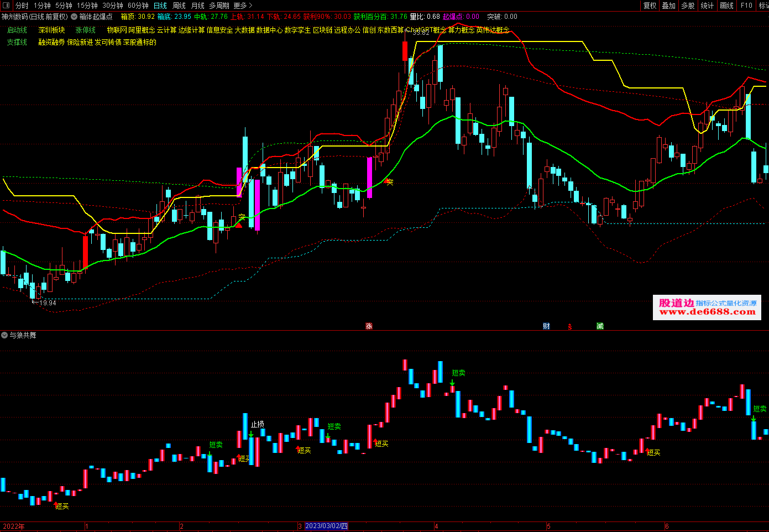Click the 2023/03/02/四 date marker on timeline
This screenshot has width=769, height=532.
pyautogui.click(x=326, y=526)
